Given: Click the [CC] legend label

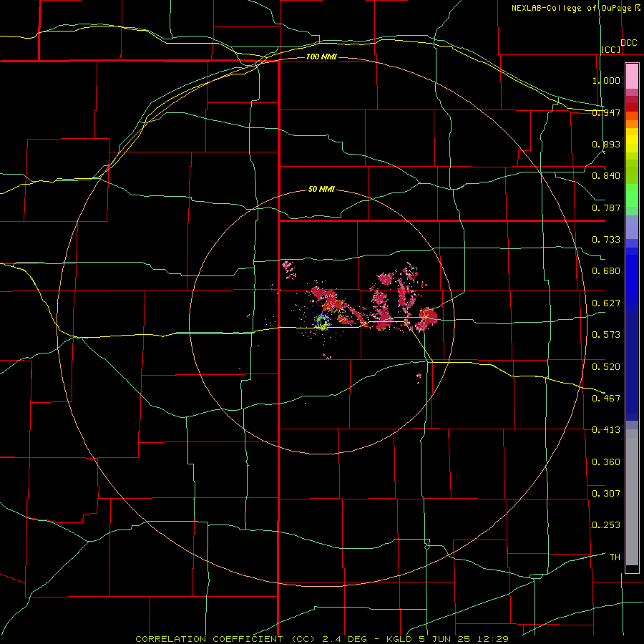Looking at the screenshot, I should (611, 49).
